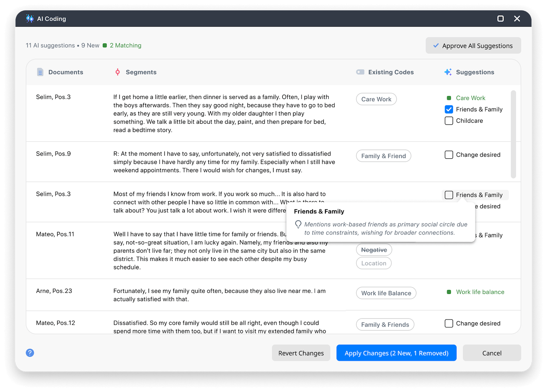Click the Documents column header document icon
Screen dimensions: 547x392
pos(40,72)
